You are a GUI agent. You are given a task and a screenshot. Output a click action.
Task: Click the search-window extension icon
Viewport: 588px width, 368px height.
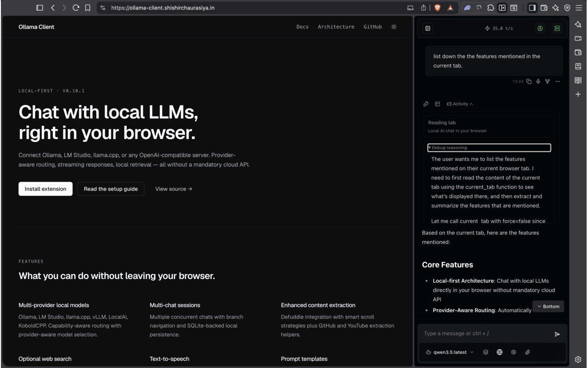(x=514, y=8)
